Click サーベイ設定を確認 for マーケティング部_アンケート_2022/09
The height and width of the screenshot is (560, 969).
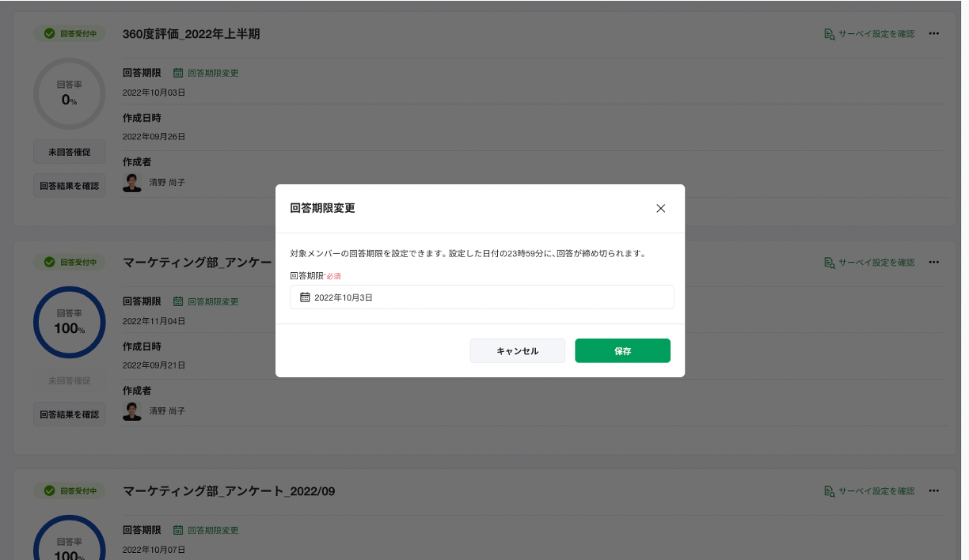868,491
